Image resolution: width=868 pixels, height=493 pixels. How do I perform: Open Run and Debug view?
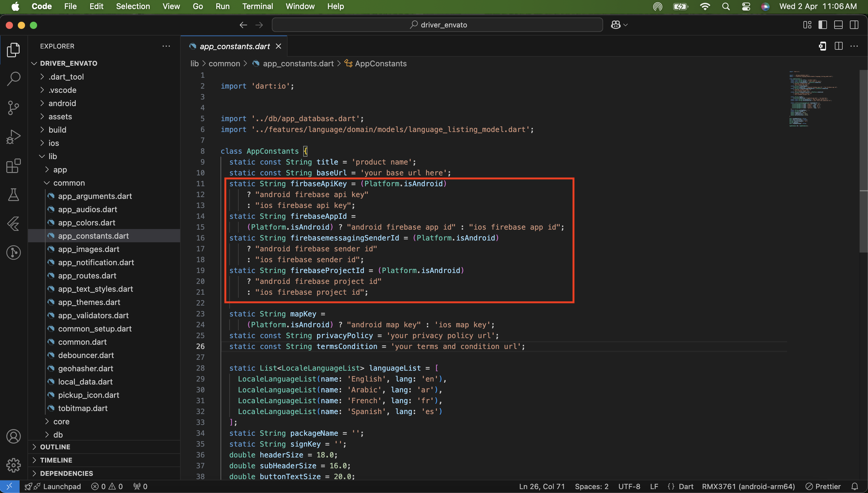(x=14, y=137)
